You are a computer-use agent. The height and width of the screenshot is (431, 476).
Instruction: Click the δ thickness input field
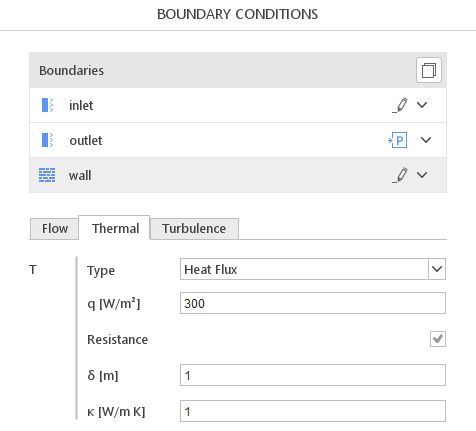[313, 375]
